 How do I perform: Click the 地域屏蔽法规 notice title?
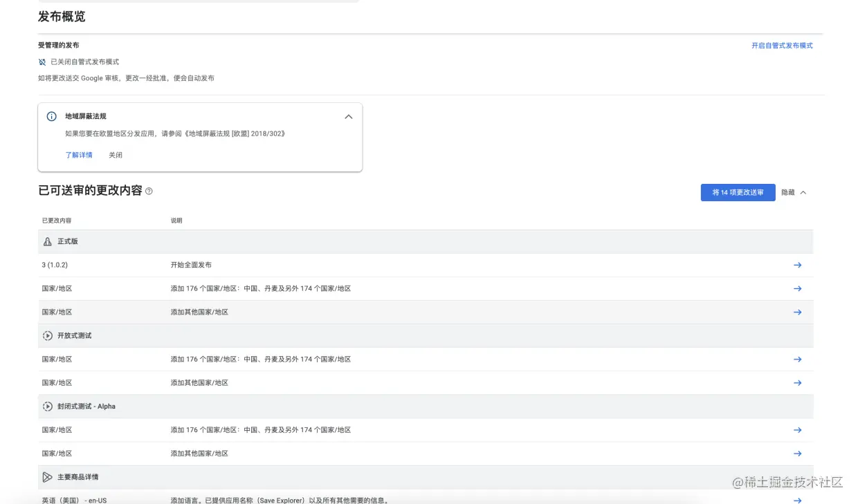(86, 117)
